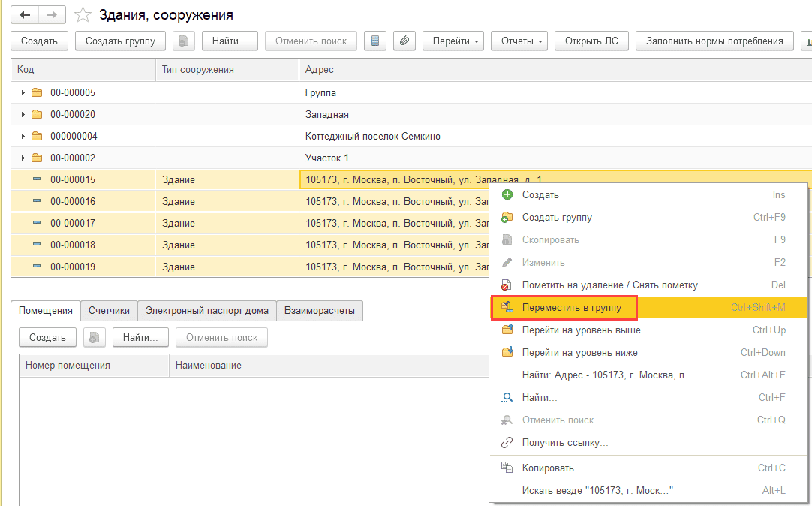The height and width of the screenshot is (506, 812).
Task: Click the chart icon after Заполнить нормы потребления
Action: (807, 41)
